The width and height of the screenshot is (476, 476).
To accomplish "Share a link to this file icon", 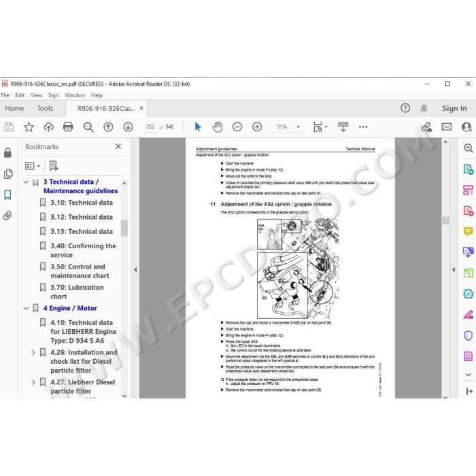I will click(426, 126).
